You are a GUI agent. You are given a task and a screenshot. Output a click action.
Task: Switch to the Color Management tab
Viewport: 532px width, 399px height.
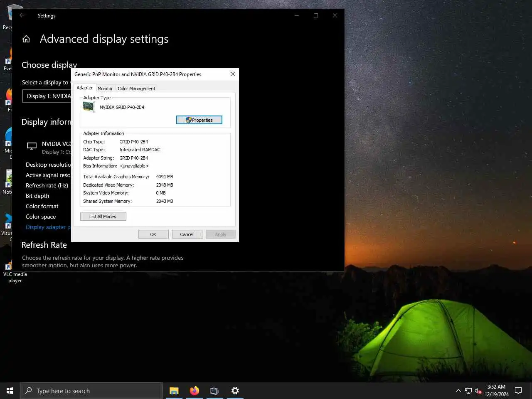click(136, 89)
